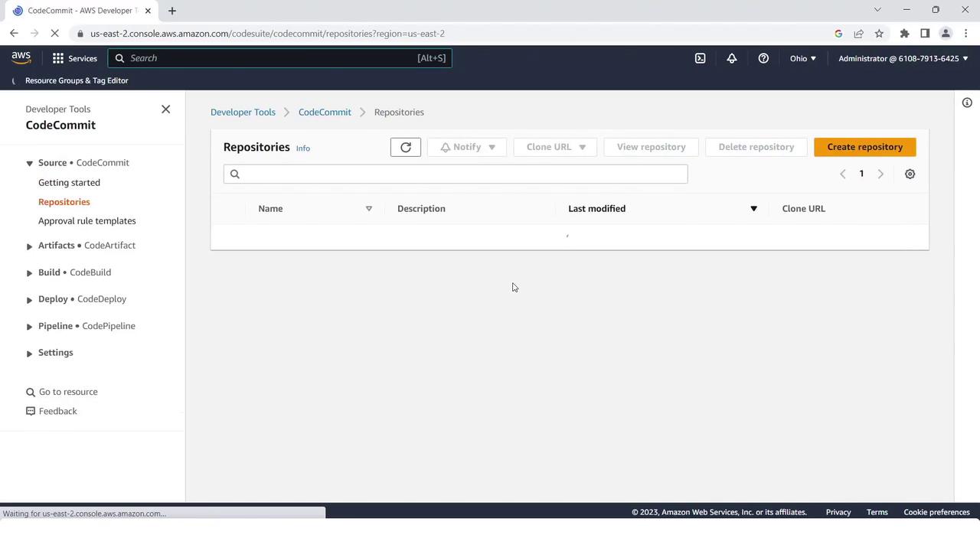Open the CloudShell terminal icon

[x=700, y=58]
